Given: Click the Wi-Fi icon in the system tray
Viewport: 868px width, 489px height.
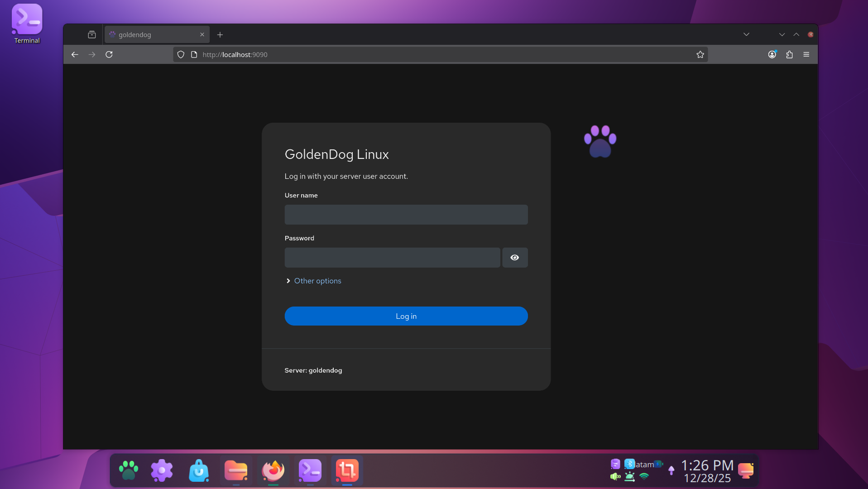Looking at the screenshot, I should click(645, 476).
